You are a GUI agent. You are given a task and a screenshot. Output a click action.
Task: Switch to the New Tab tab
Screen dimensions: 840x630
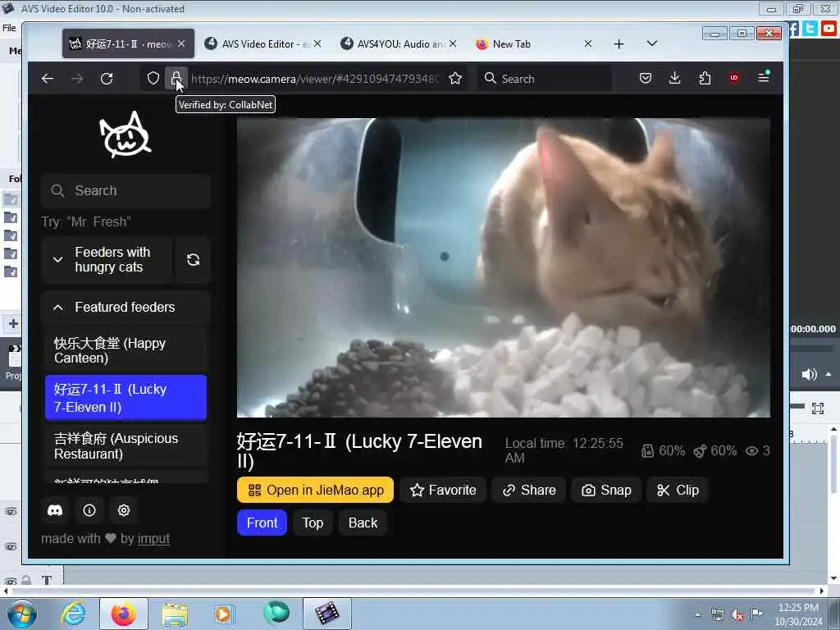click(535, 43)
